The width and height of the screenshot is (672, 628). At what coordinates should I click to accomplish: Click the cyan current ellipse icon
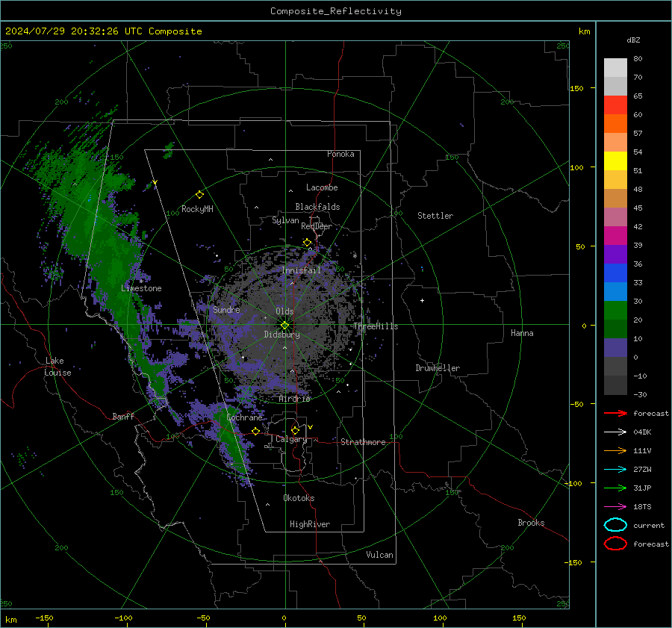(x=615, y=525)
